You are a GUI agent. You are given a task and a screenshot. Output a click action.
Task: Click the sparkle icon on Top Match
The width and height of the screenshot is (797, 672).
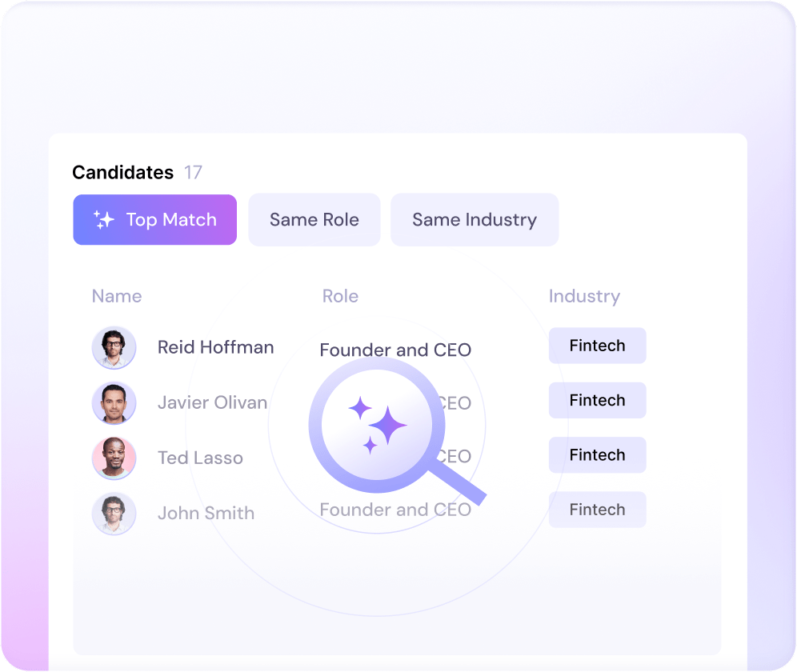(x=104, y=220)
